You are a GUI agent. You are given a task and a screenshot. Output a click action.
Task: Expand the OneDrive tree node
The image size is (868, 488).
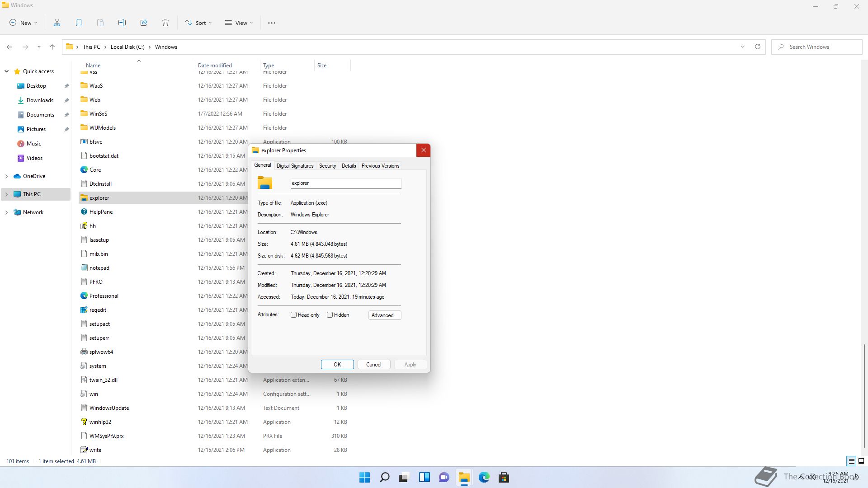point(7,176)
